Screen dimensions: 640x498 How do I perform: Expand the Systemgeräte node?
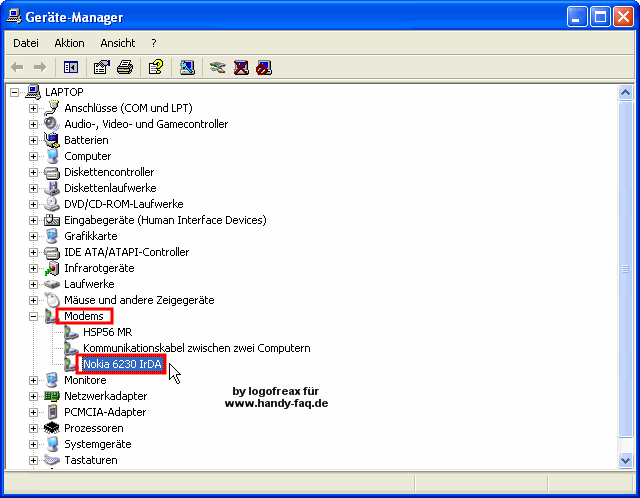pyautogui.click(x=33, y=445)
